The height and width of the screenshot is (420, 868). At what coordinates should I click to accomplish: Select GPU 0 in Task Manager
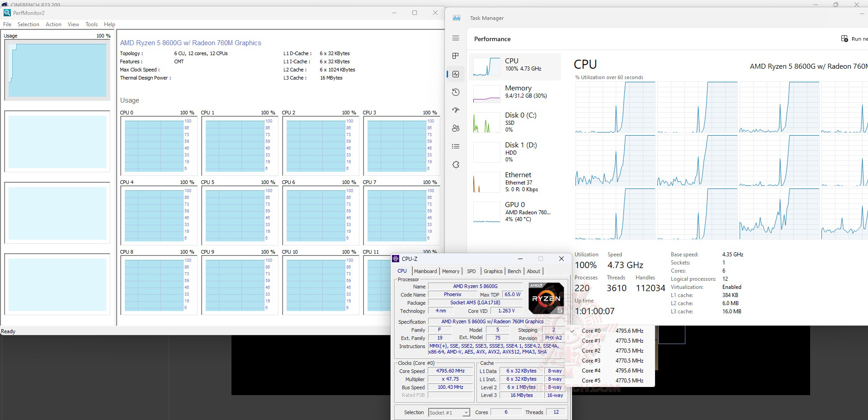coord(515,212)
